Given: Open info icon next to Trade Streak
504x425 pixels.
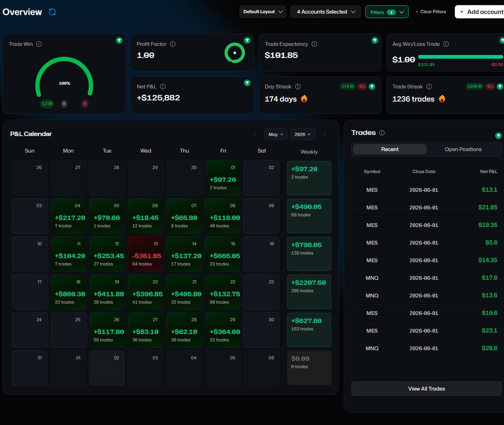Looking at the screenshot, I should [x=429, y=87].
